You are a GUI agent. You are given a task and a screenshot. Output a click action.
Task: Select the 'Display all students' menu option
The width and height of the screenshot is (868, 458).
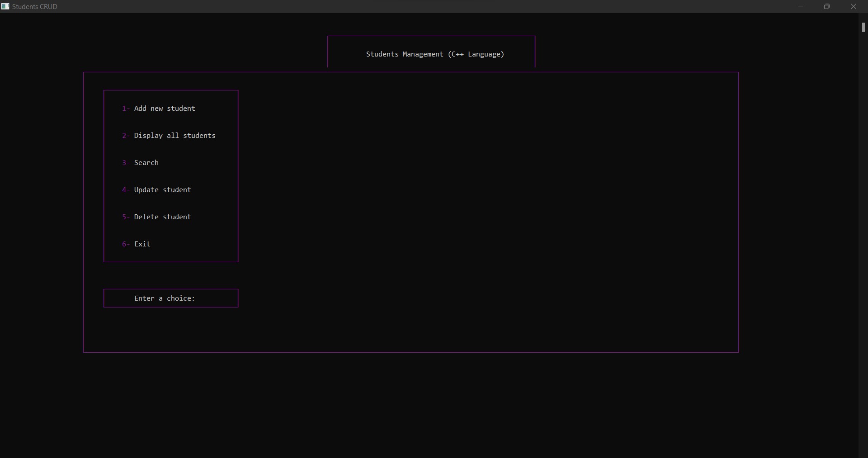(x=169, y=136)
